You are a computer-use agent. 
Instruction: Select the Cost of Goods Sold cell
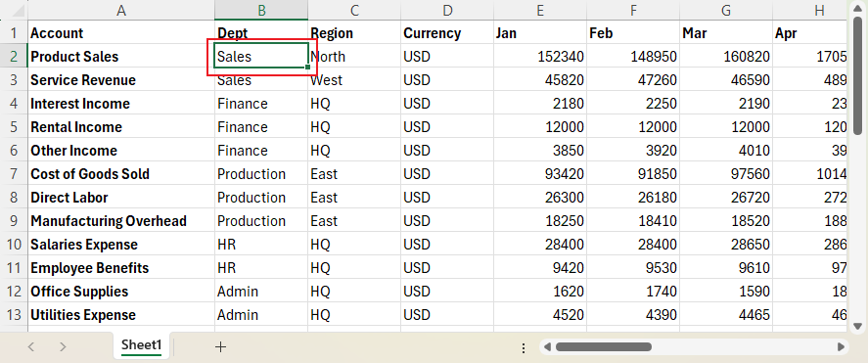coord(121,174)
